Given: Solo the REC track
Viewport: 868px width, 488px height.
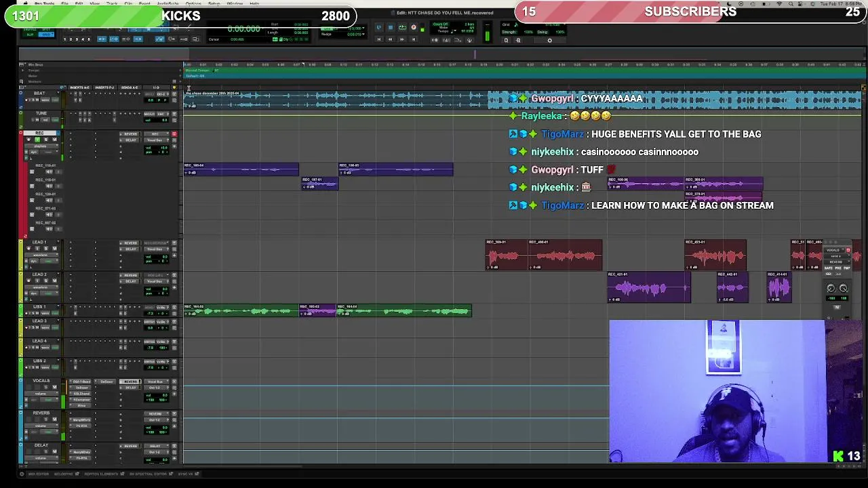Looking at the screenshot, I should pyautogui.click(x=45, y=140).
